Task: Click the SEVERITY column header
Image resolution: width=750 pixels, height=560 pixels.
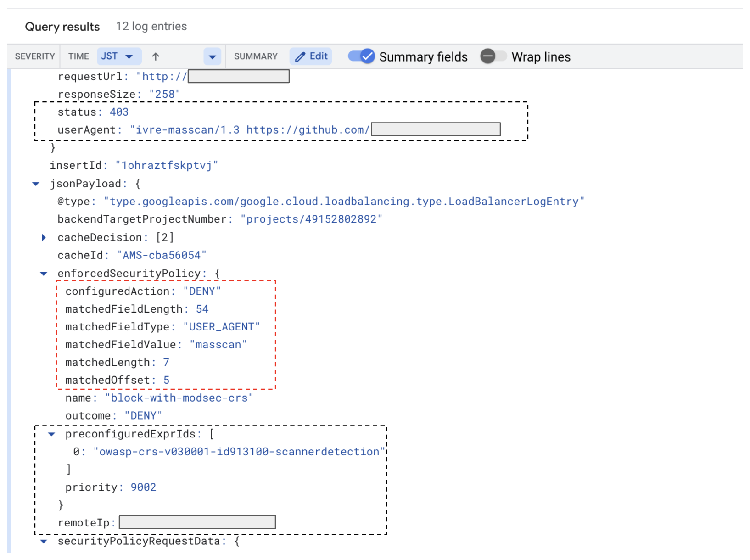Action: [x=35, y=56]
